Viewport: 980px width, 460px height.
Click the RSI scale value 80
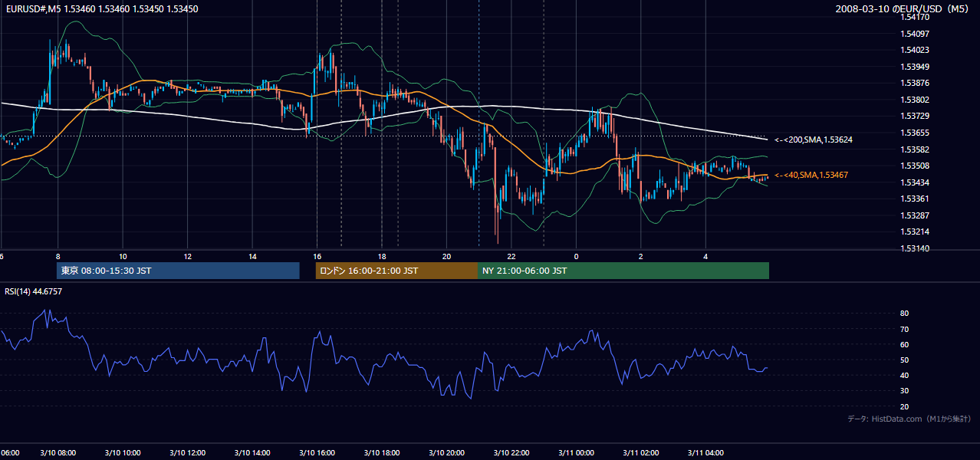point(905,314)
